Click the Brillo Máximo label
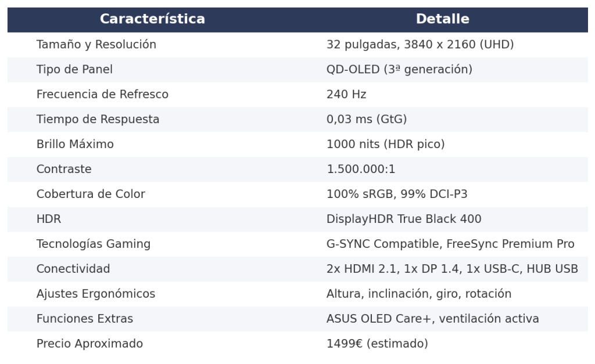This screenshot has height=364, width=595. click(x=75, y=144)
